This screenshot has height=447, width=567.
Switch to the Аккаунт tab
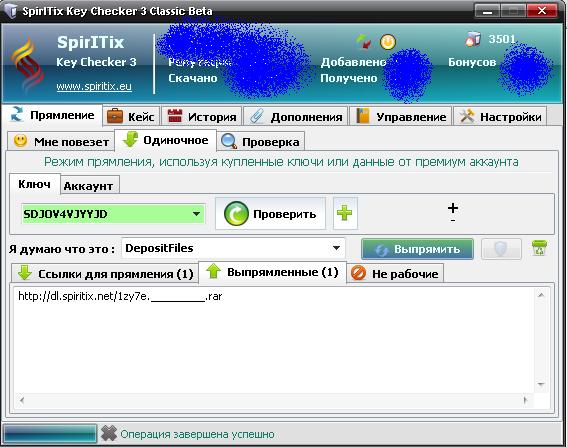tap(89, 186)
